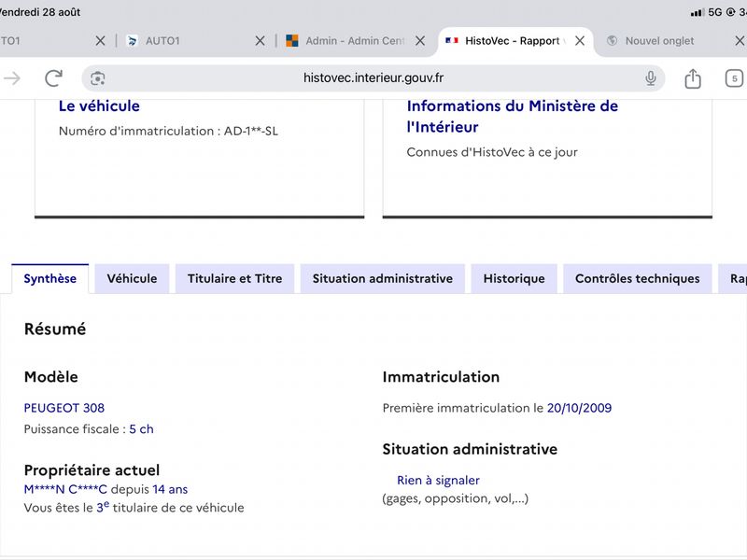Screen dimensions: 747x560
Task: Click the Vendredi 28 août date in status bar
Action: (40, 12)
